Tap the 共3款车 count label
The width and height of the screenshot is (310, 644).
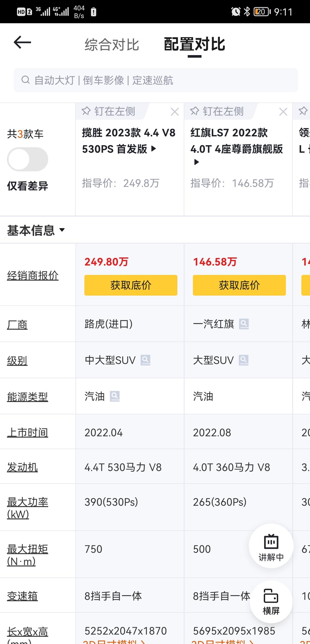25,134
